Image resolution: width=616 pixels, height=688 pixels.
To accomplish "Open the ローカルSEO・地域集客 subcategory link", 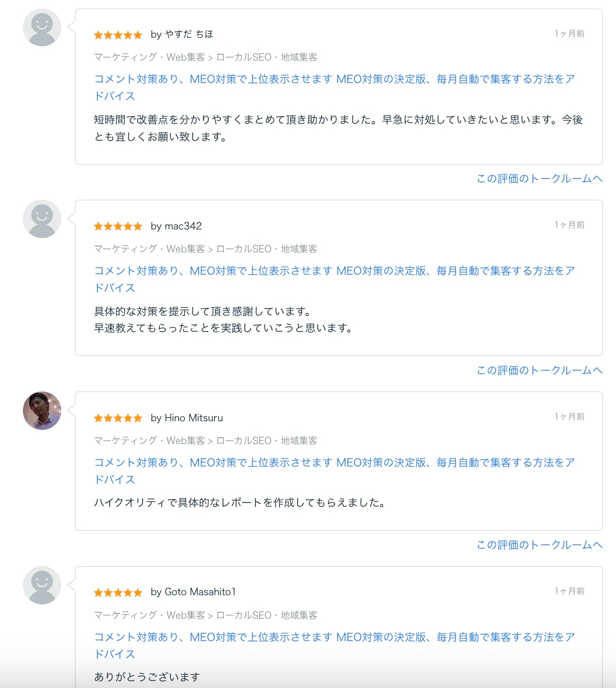I will click(267, 57).
